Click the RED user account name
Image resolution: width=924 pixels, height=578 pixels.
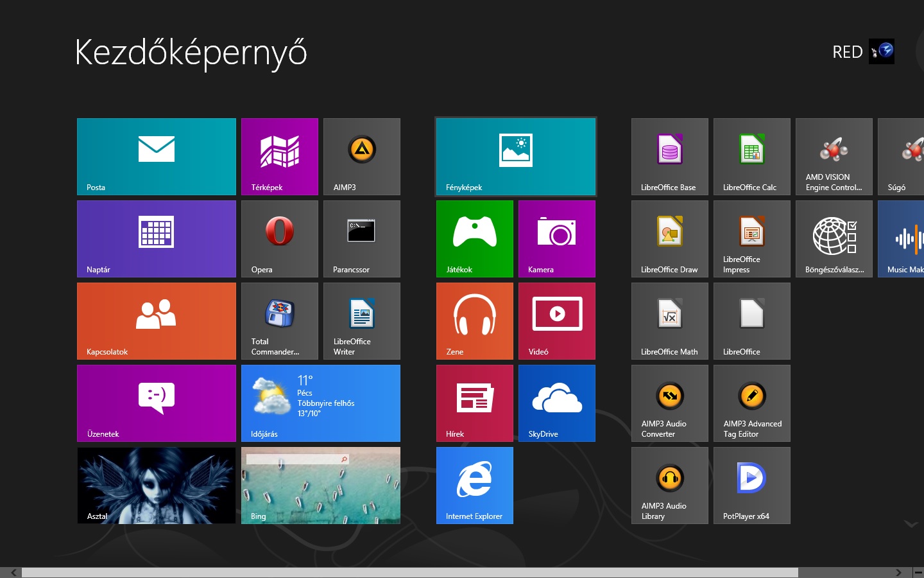pyautogui.click(x=847, y=52)
